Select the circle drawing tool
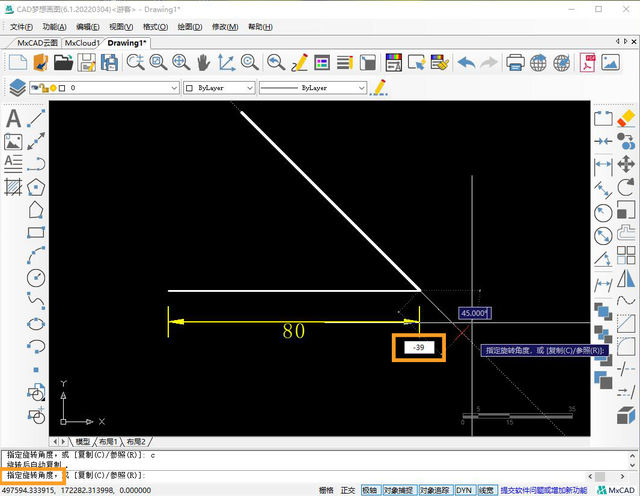 click(36, 278)
